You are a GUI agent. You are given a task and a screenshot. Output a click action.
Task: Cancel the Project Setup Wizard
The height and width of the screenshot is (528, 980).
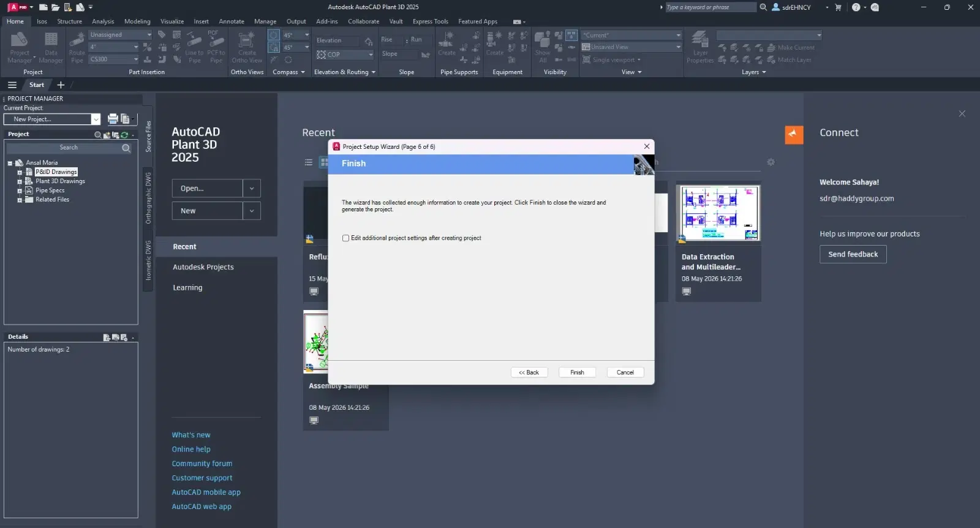tap(625, 372)
